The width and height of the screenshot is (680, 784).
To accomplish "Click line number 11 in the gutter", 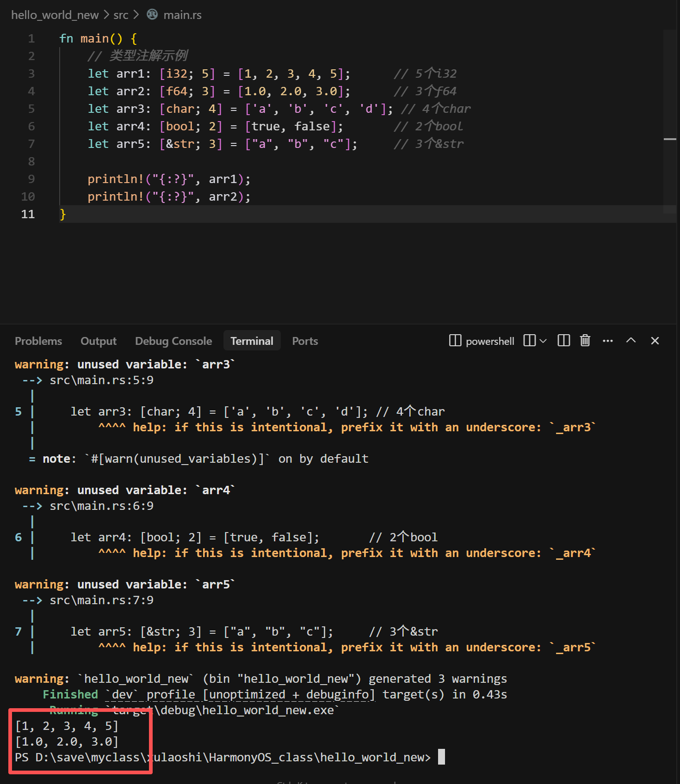I will (28, 214).
